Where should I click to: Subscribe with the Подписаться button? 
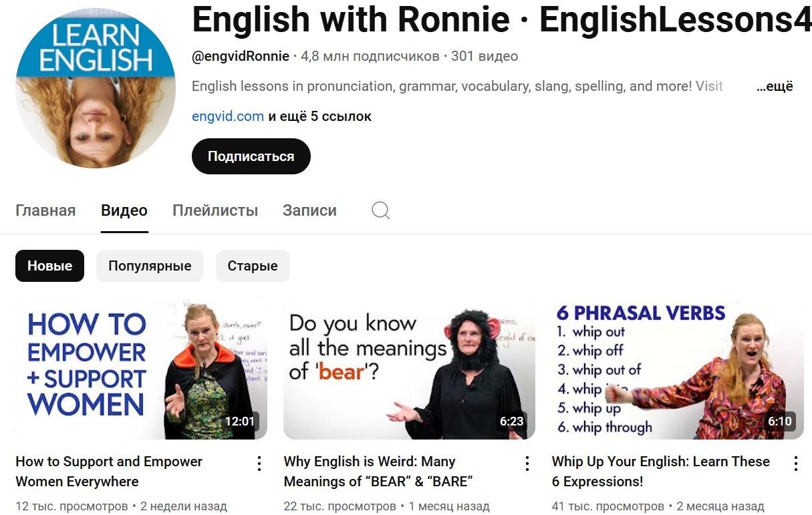[x=251, y=156]
